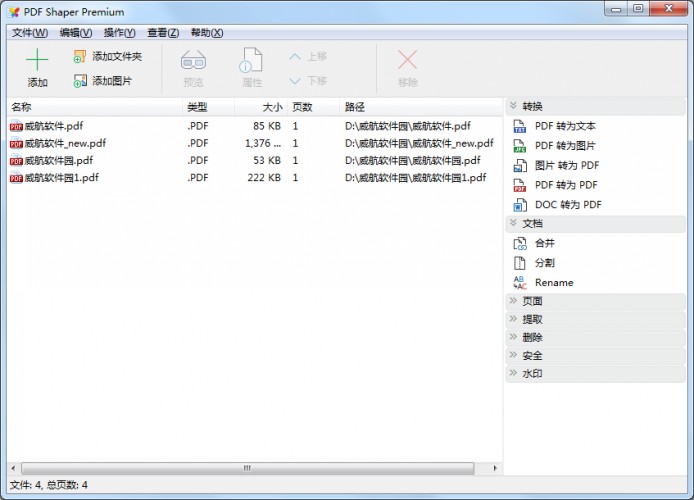Click the 添加文件夹 add folder icon
This screenshot has width=694, height=500.
pyautogui.click(x=80, y=57)
